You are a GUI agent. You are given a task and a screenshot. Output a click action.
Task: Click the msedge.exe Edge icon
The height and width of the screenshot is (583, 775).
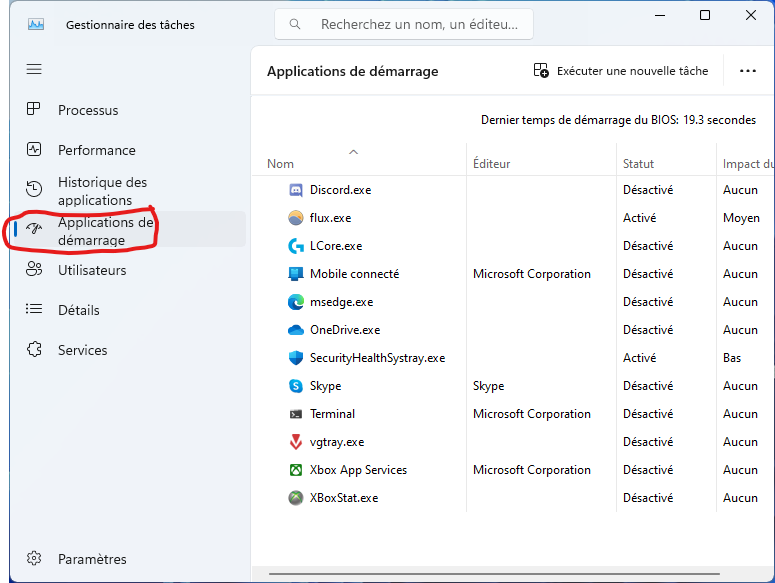point(296,302)
